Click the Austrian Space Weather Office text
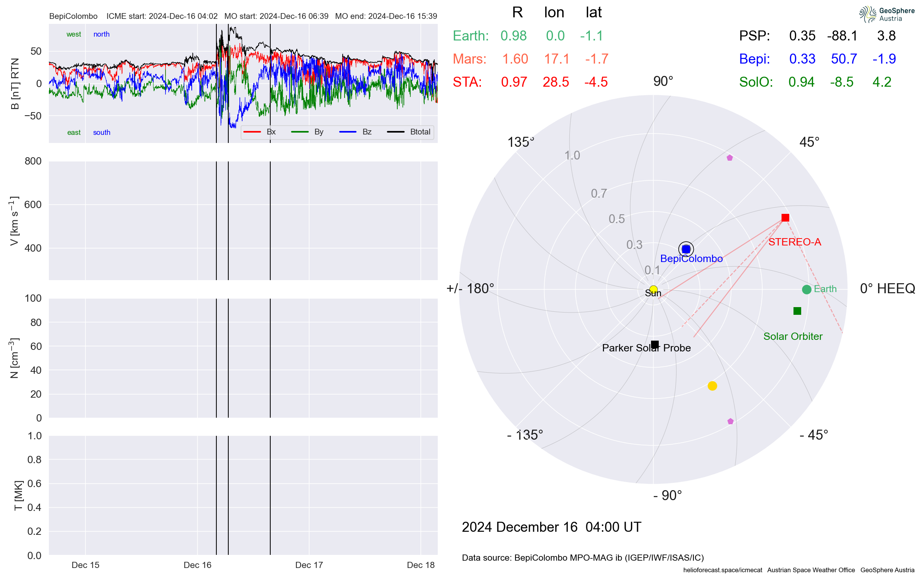 pos(811,570)
